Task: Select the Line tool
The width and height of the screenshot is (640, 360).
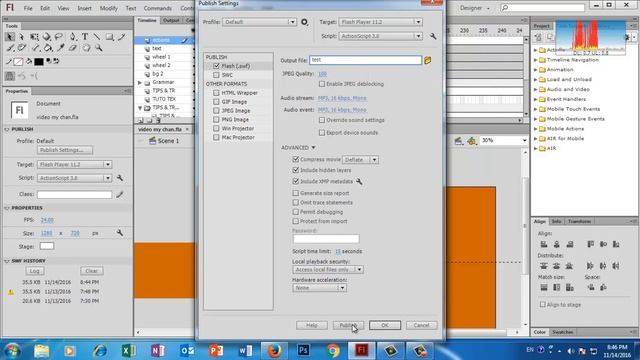Action: coord(97,37)
